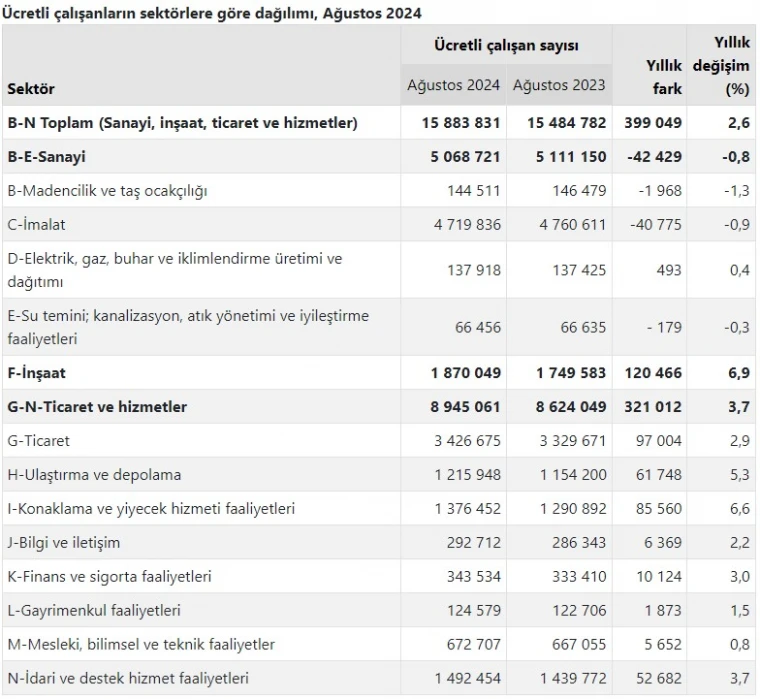Viewport: 760px width, 699px height.
Task: Click the total value 15 883 831
Action: click(454, 123)
